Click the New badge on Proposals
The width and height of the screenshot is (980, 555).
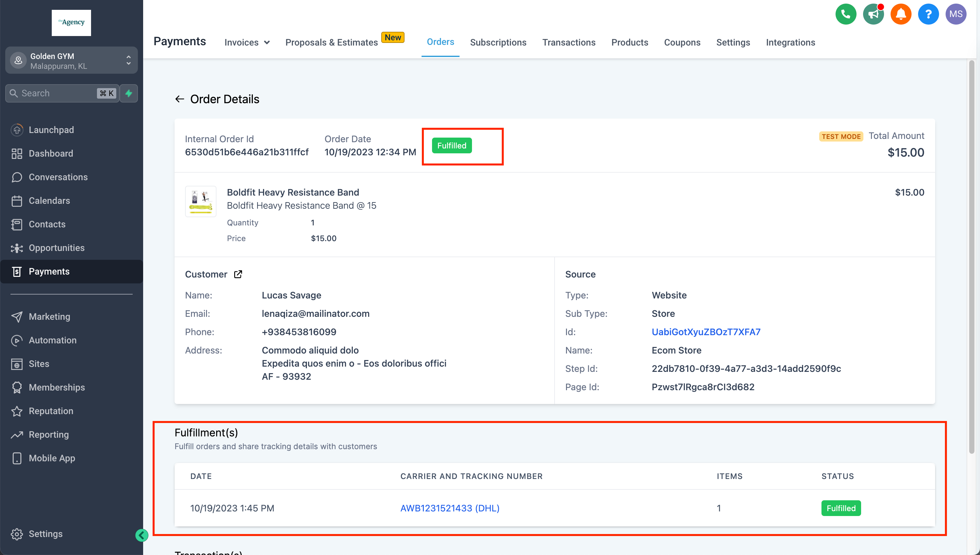click(x=393, y=37)
